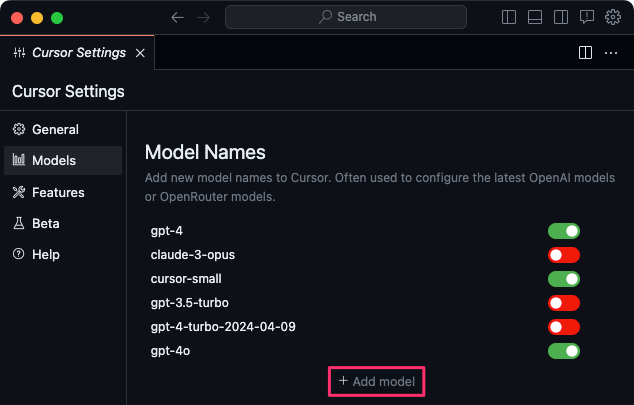Click the gpt-4o model name
This screenshot has height=405, width=634.
(170, 351)
